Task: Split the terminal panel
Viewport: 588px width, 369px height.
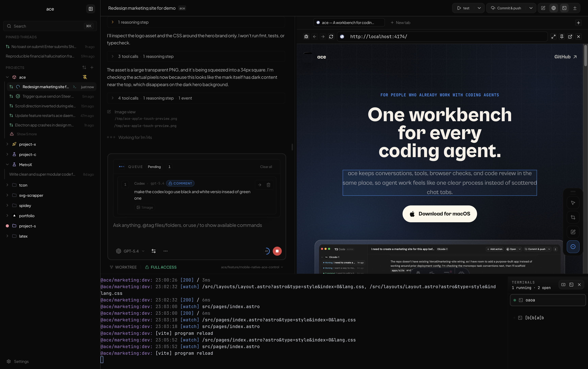Action: (x=563, y=285)
